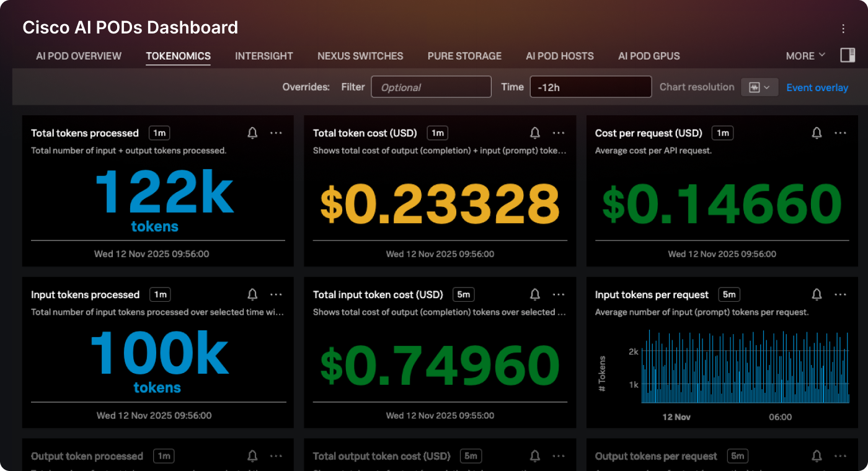Click bell icon on Output tokens per request
The width and height of the screenshot is (868, 471).
(817, 456)
